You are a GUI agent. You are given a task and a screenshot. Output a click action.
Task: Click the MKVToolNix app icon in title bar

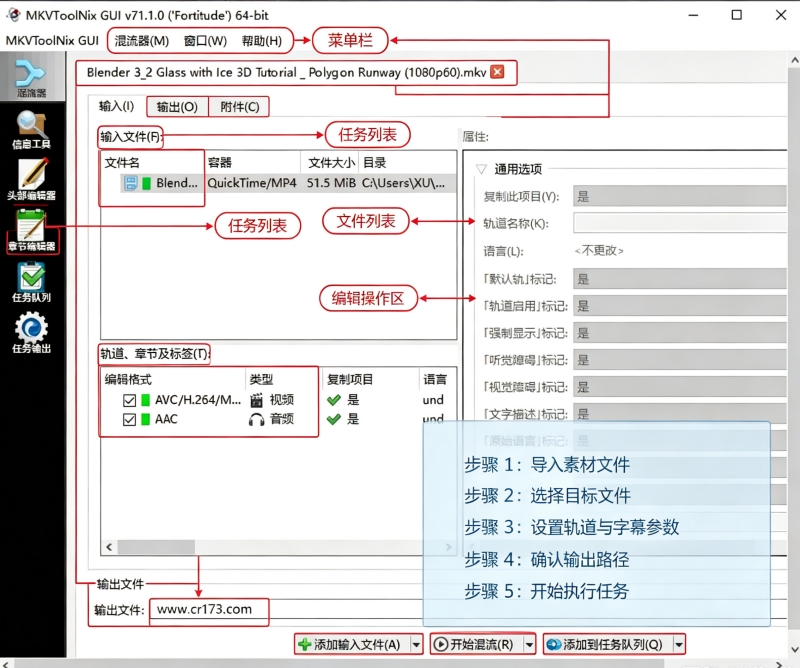tap(14, 15)
